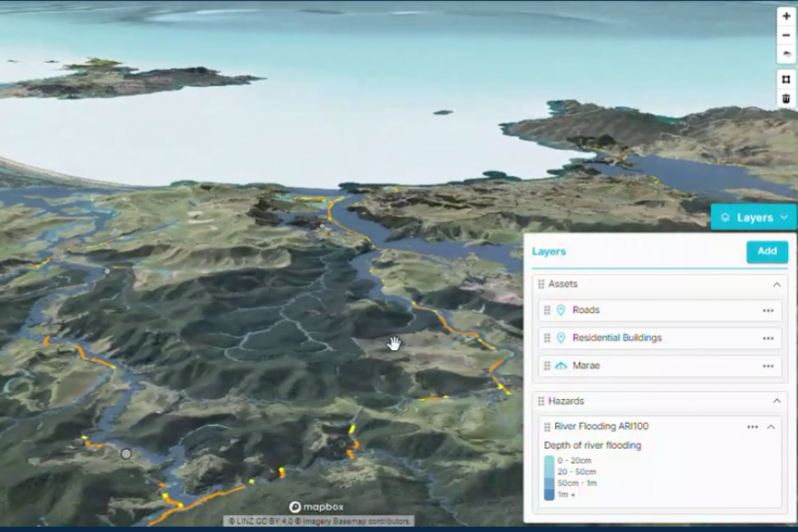This screenshot has width=798, height=532.
Task: Reset the map compass bearing
Action: point(786,55)
